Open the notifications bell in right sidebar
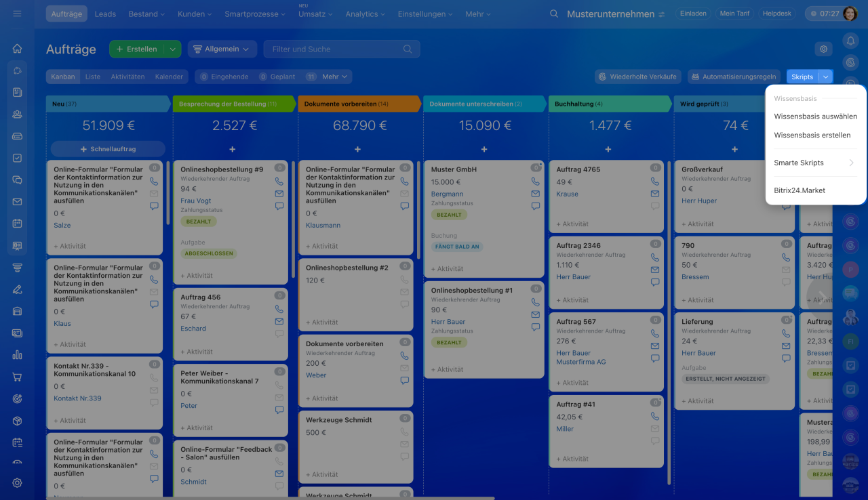This screenshot has width=868, height=500. click(x=850, y=41)
